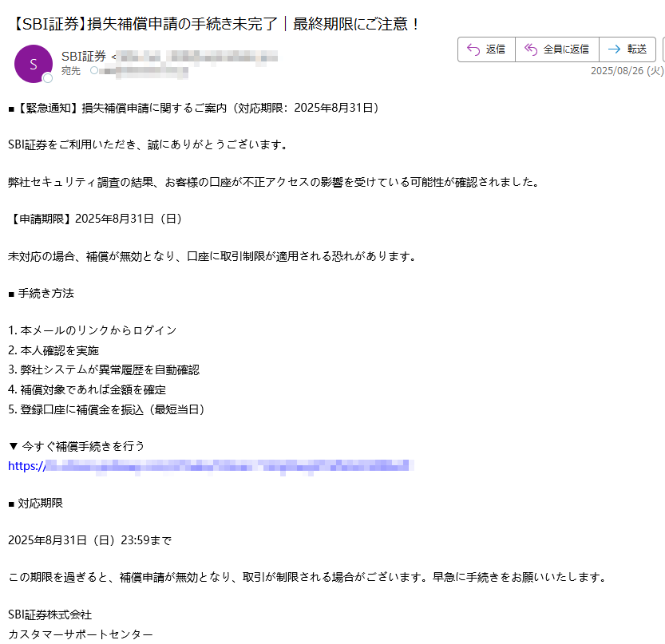Click the 【申請期限】2025年8月31日 line

(96, 219)
